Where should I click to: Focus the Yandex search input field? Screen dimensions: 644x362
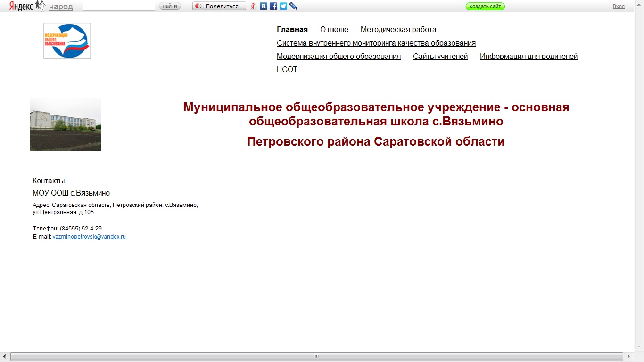[x=119, y=6]
